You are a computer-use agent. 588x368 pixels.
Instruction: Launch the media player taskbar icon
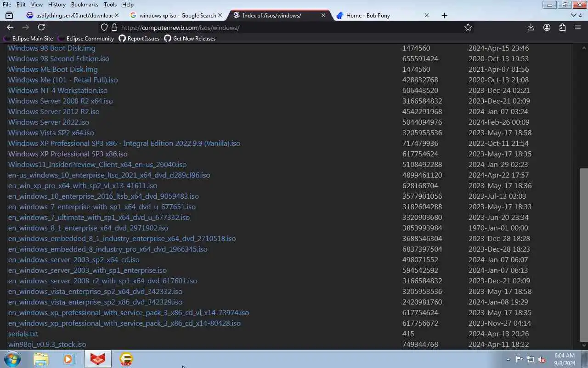(x=69, y=359)
